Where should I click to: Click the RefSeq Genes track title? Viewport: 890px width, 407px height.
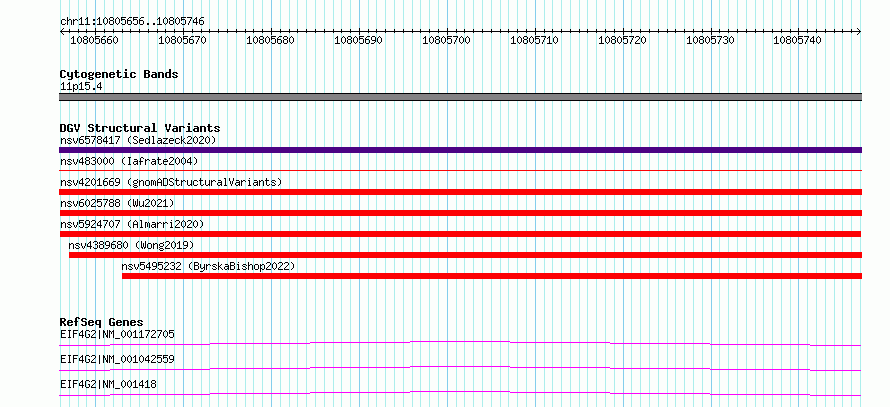[x=102, y=322]
